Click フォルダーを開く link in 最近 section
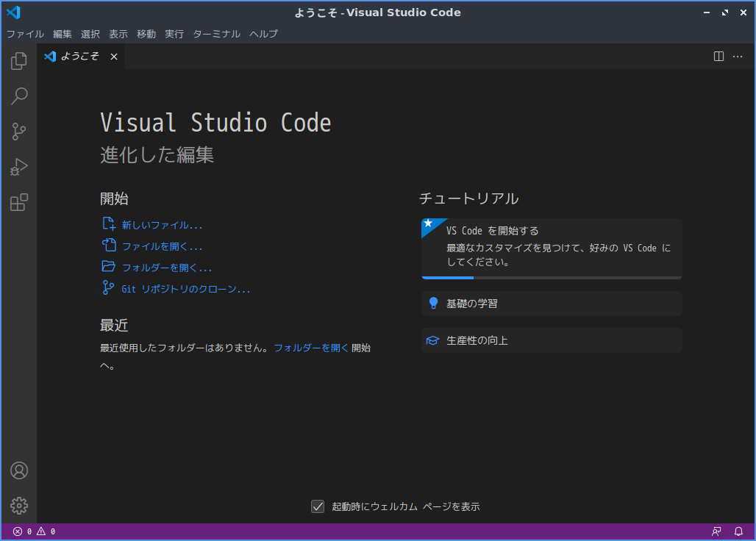Image resolution: width=756 pixels, height=541 pixels. [x=311, y=348]
